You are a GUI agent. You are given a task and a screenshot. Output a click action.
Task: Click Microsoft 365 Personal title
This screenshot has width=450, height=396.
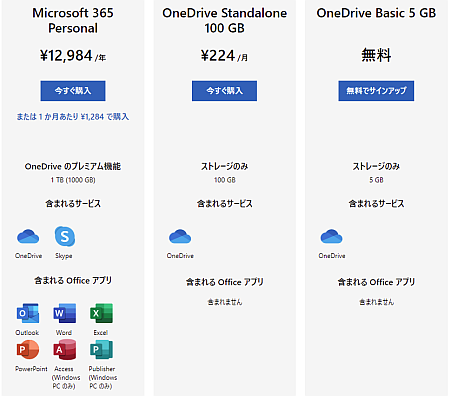point(73,20)
